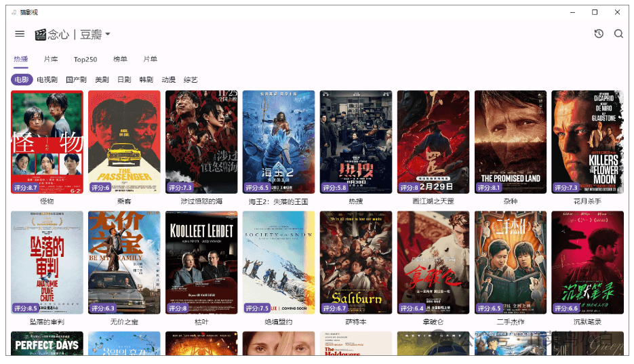Select the 国产剧 category filter

coord(76,80)
